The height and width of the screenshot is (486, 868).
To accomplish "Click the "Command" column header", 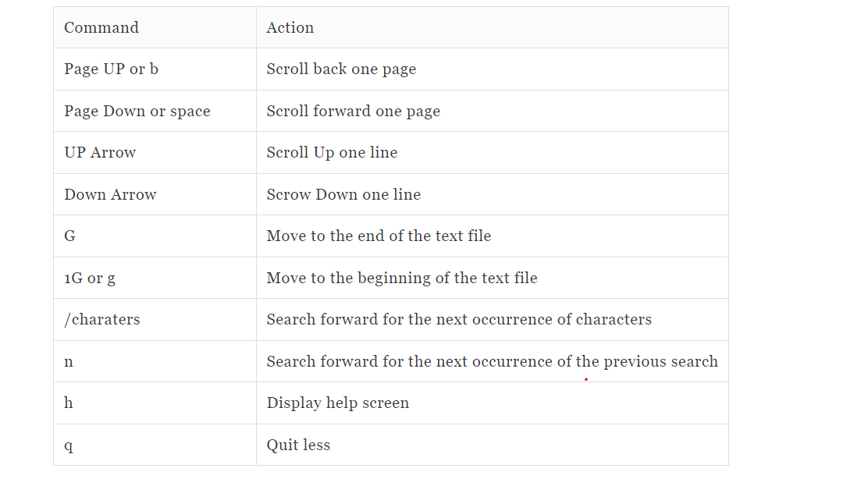I will click(101, 28).
